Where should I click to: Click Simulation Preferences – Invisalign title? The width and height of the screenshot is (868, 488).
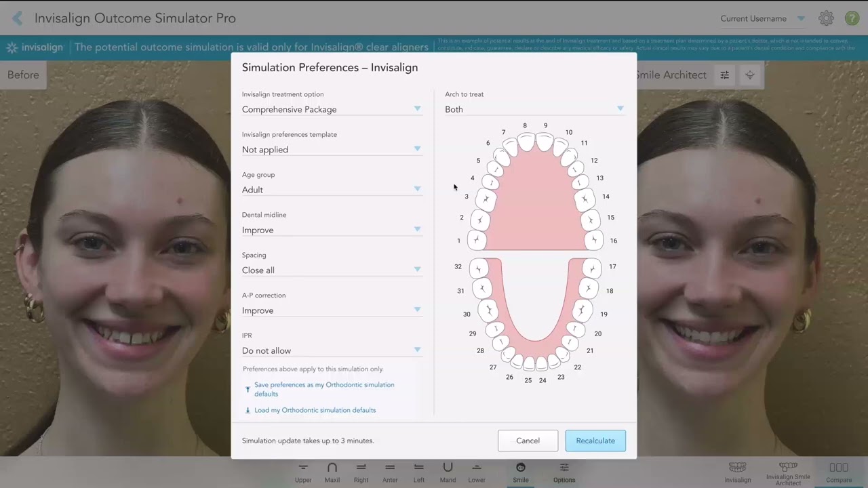(x=330, y=68)
